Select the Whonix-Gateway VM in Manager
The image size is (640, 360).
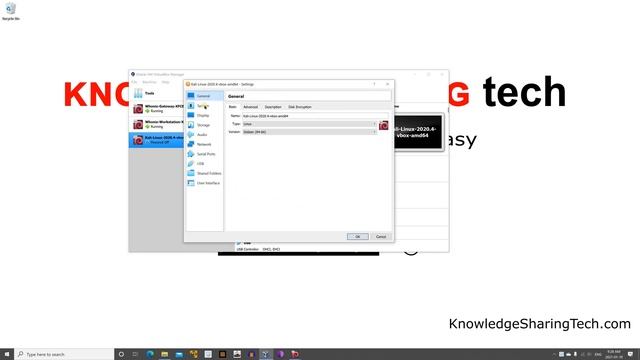(x=157, y=109)
